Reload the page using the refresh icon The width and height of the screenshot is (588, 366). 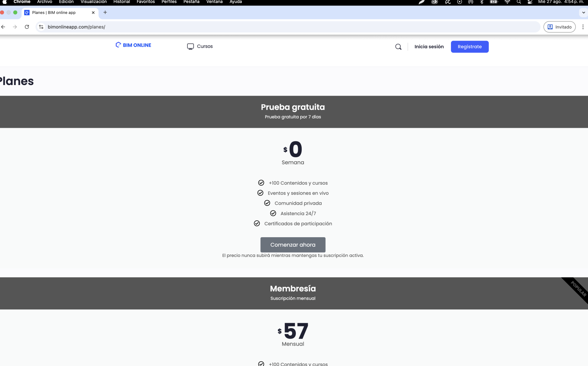pyautogui.click(x=27, y=27)
